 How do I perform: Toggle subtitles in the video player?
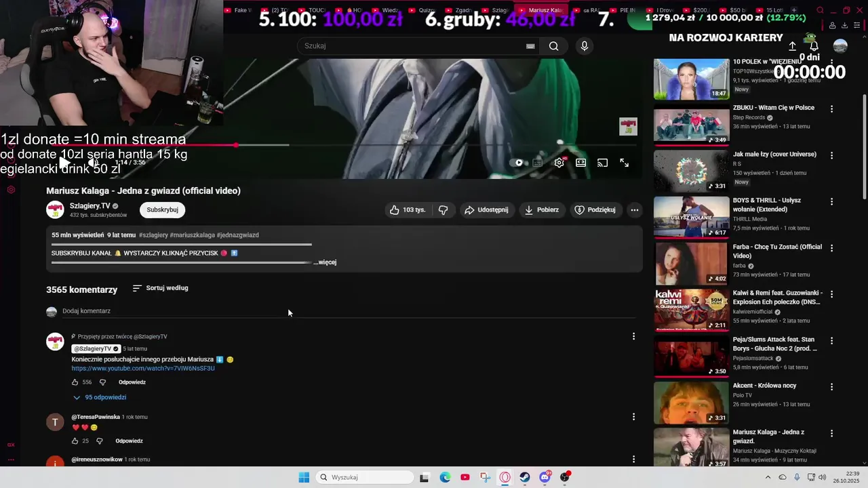tap(537, 163)
